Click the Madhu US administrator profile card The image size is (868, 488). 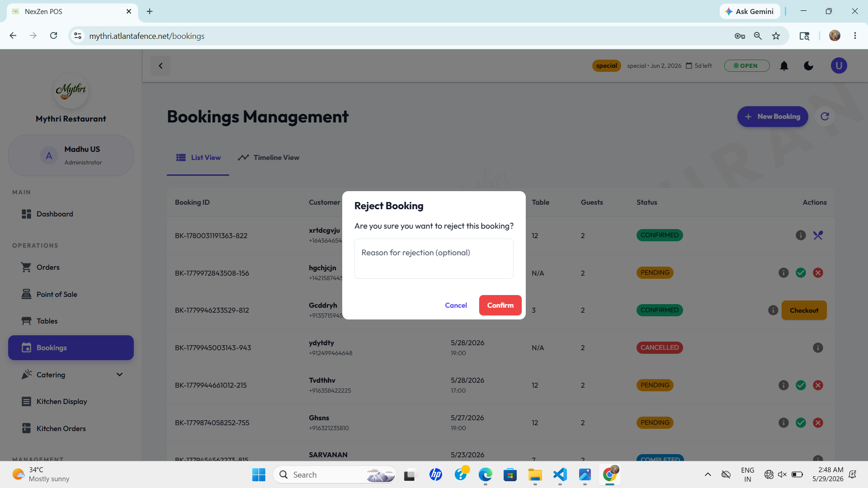coord(71,155)
